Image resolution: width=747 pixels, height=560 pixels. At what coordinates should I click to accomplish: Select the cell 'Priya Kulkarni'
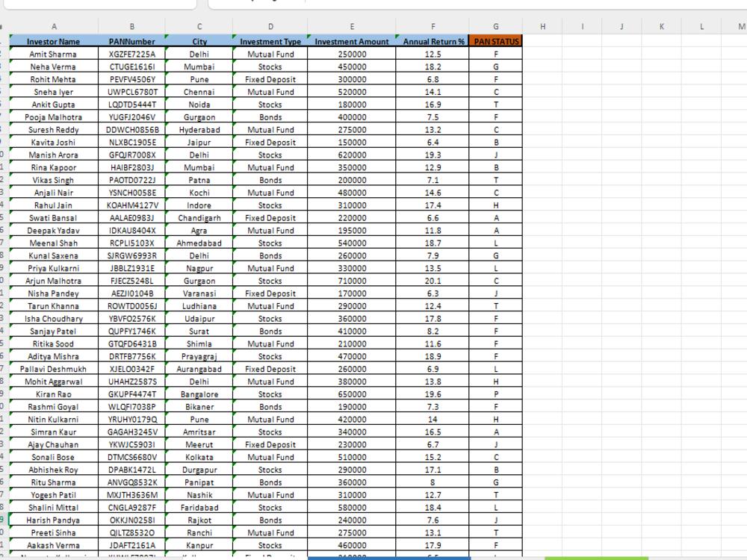coord(54,268)
